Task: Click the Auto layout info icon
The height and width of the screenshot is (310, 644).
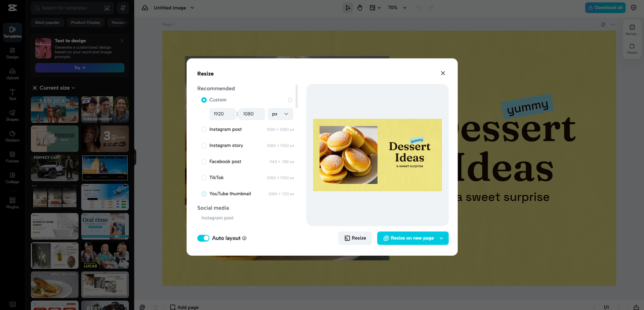Action: click(x=245, y=238)
